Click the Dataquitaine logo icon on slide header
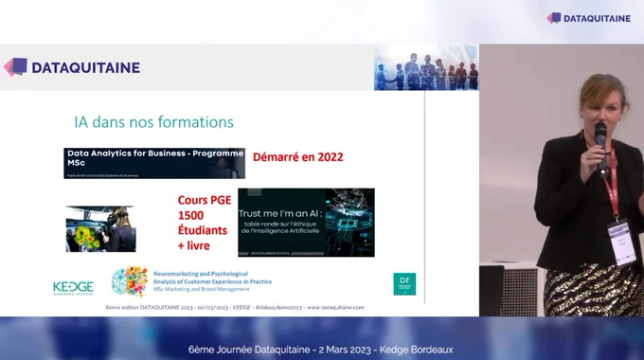 pos(15,67)
